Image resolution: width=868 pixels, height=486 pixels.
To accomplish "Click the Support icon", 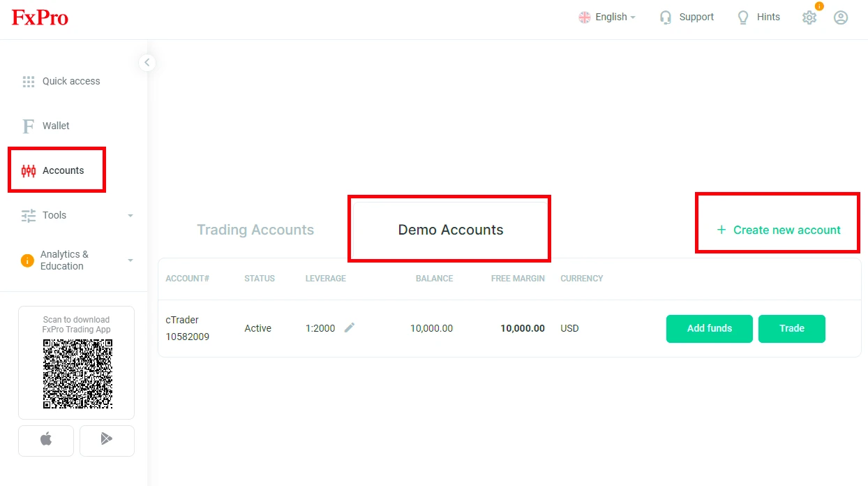I will click(x=687, y=17).
